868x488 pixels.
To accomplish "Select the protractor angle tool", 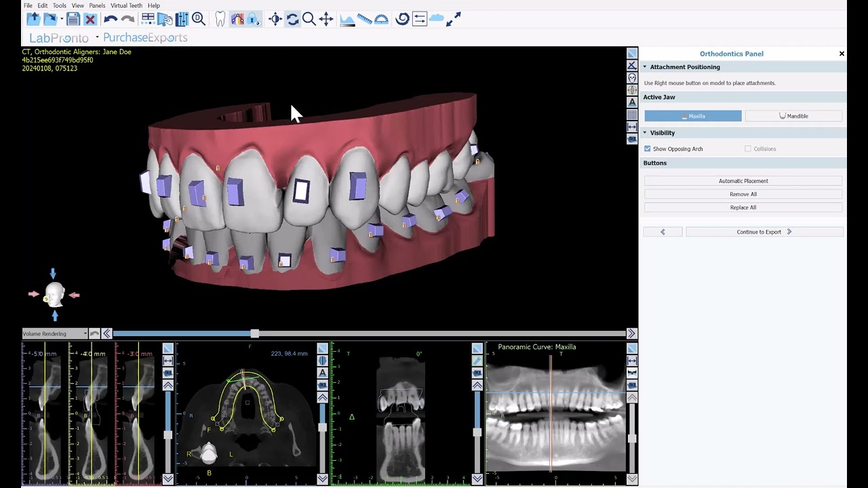I will click(381, 20).
